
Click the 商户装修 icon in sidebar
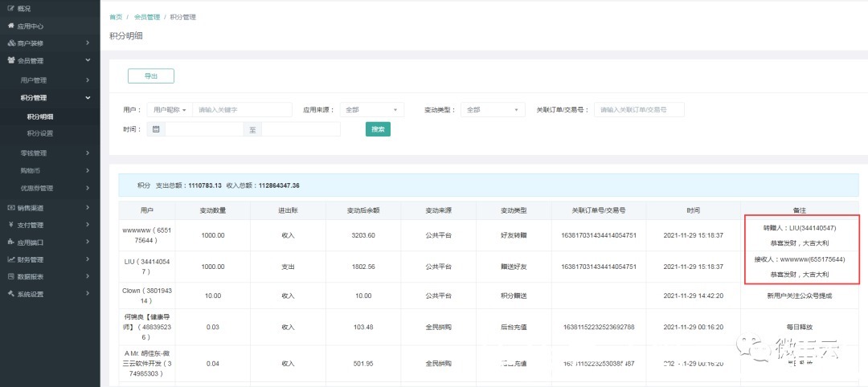click(x=11, y=43)
